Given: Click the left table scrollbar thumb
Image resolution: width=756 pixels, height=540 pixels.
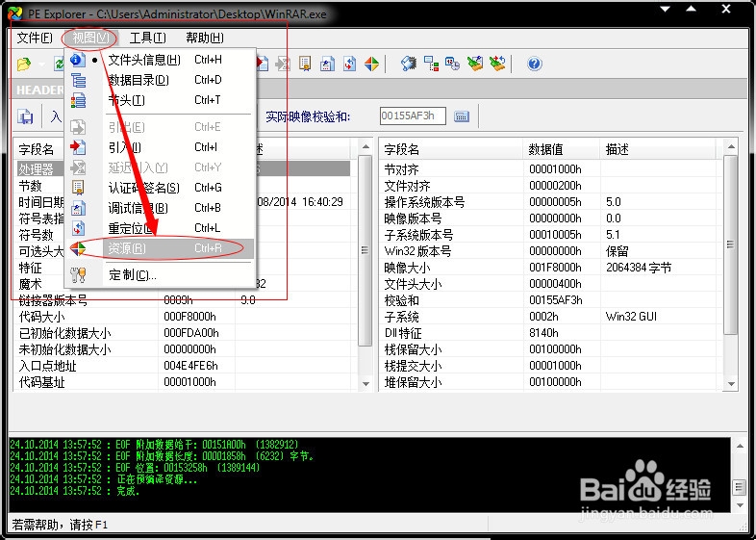Looking at the screenshot, I should 365,250.
